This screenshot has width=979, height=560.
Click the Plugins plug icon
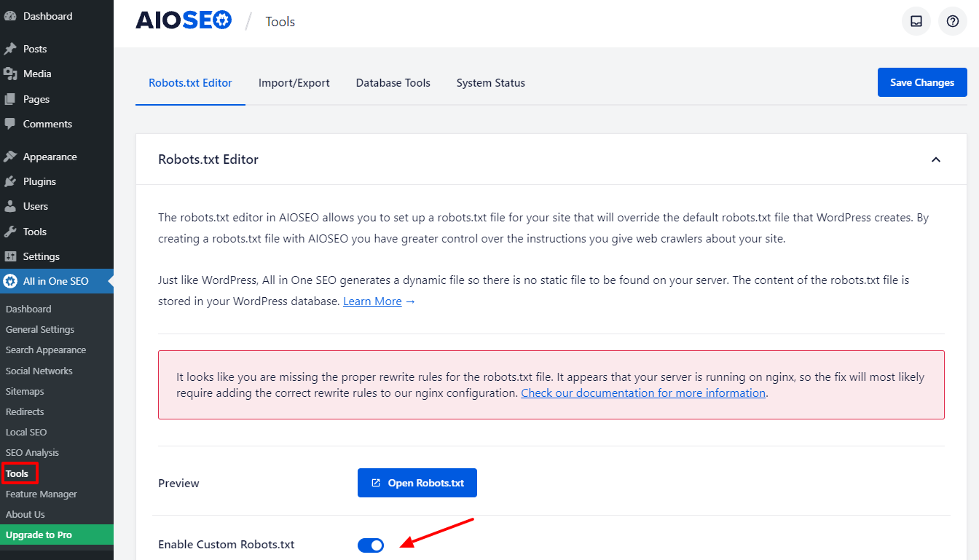tap(10, 181)
